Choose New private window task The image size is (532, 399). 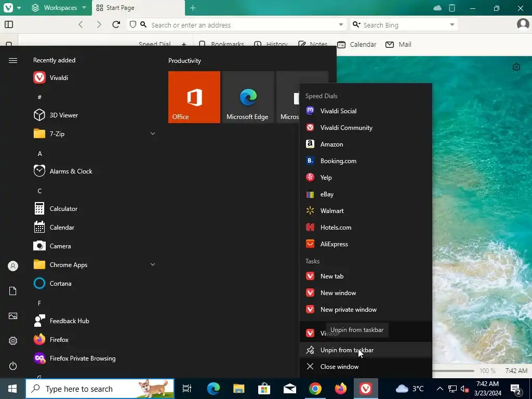(366, 310)
